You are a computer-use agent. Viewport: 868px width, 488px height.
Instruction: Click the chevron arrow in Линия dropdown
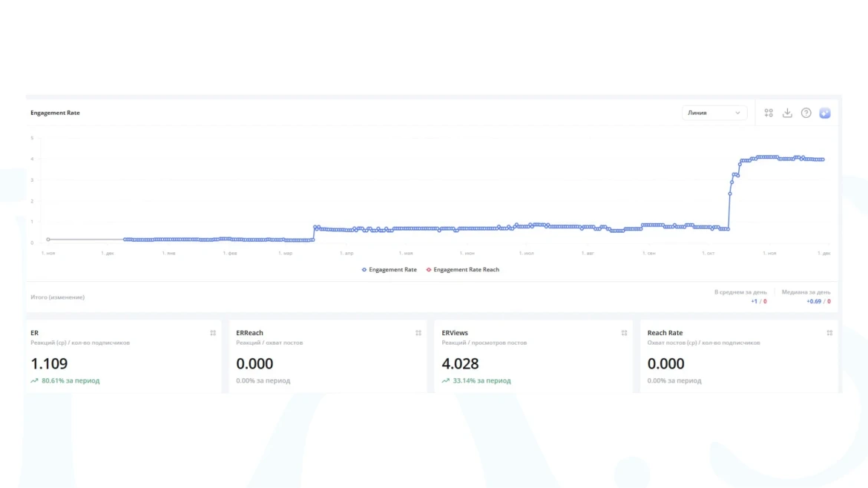point(737,113)
